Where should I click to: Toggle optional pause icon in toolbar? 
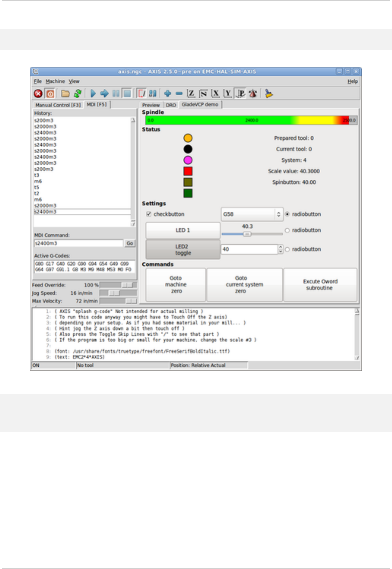[x=153, y=93]
